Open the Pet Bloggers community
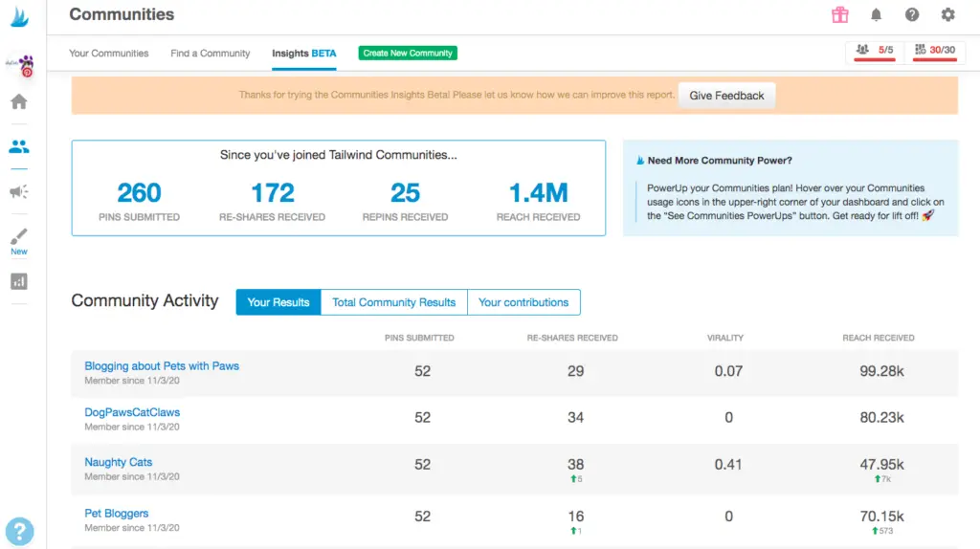980x549 pixels. pyautogui.click(x=116, y=514)
